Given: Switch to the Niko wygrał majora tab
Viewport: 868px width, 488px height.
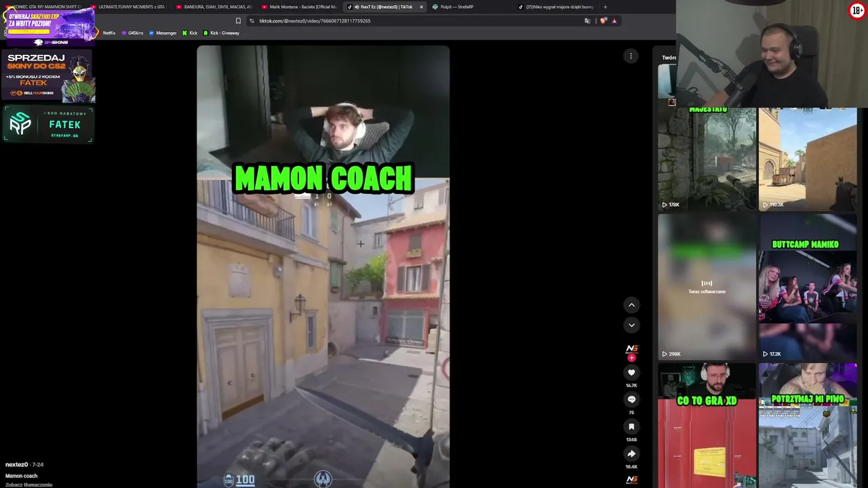Looking at the screenshot, I should click(x=555, y=7).
